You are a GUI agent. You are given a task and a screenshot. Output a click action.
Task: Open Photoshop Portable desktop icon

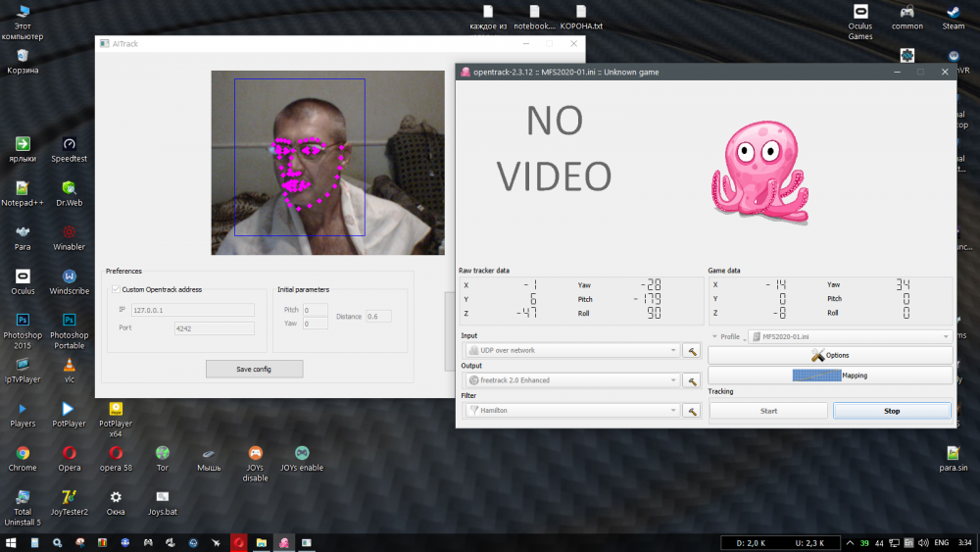[x=69, y=331]
